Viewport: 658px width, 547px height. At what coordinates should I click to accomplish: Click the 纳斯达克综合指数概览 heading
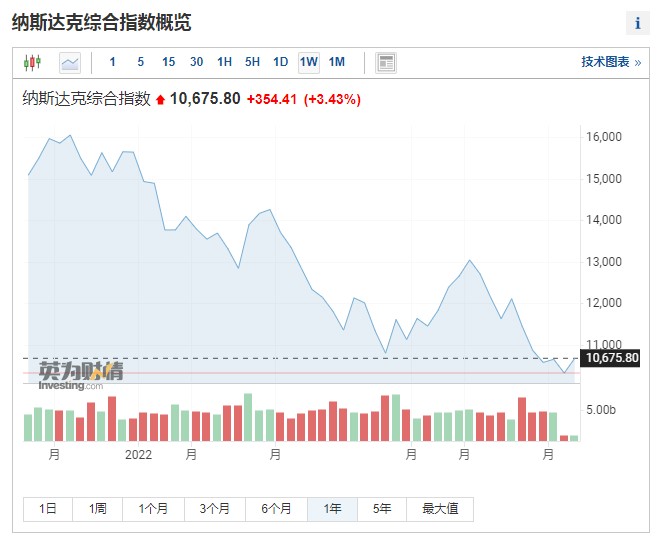click(101, 22)
